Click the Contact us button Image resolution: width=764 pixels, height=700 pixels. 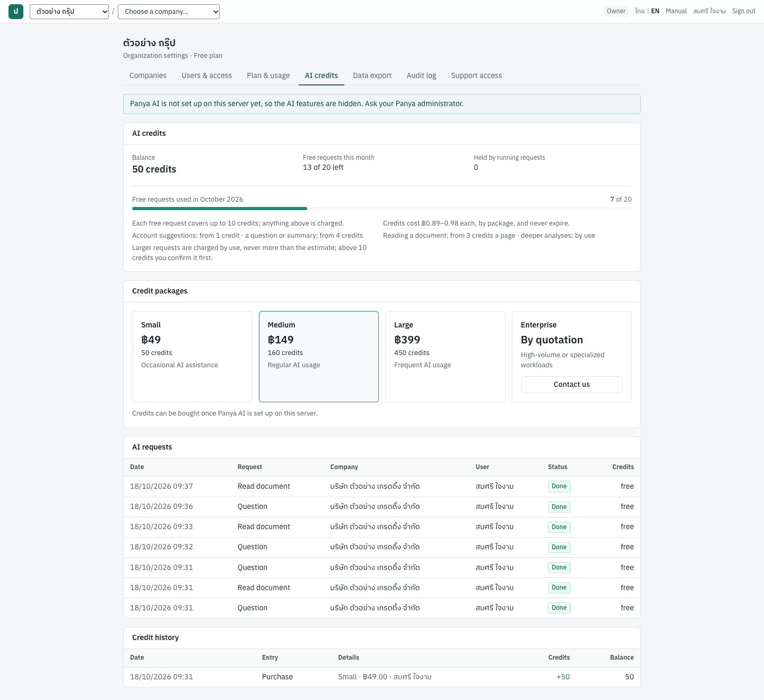(571, 385)
